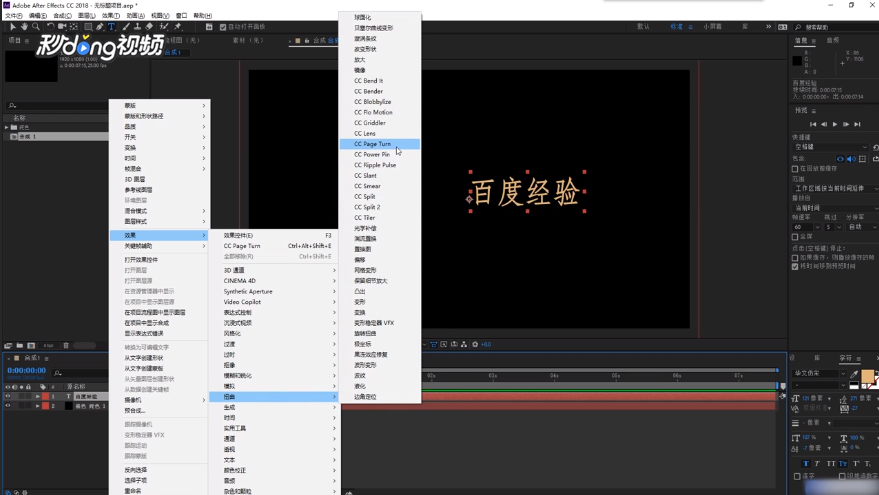Toggle include video eye button in Preview
Screen dimensions: 879x495
coord(840,159)
